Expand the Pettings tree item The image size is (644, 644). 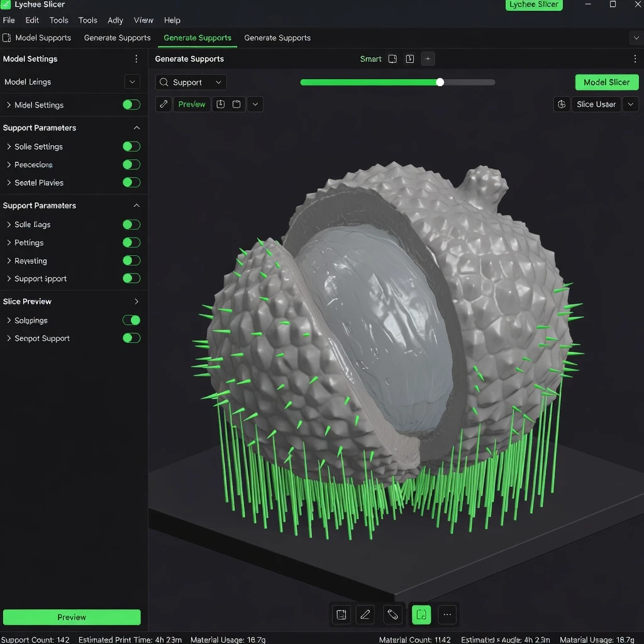point(9,243)
